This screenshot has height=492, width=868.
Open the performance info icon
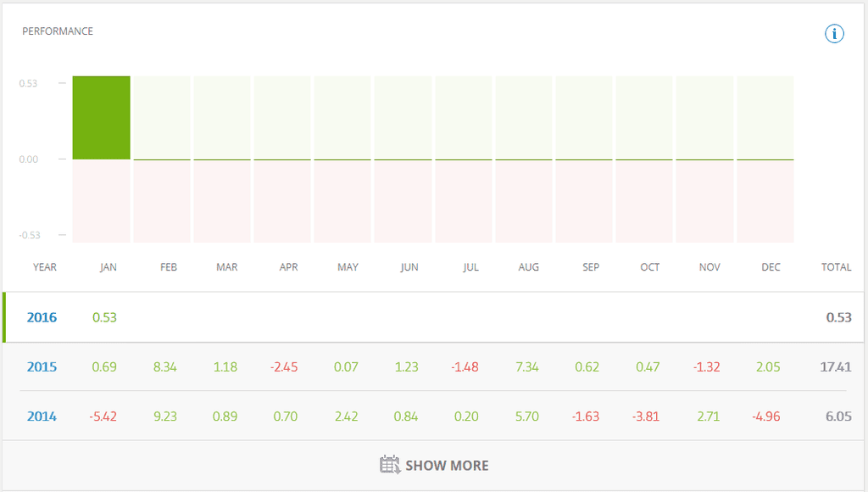click(x=834, y=34)
